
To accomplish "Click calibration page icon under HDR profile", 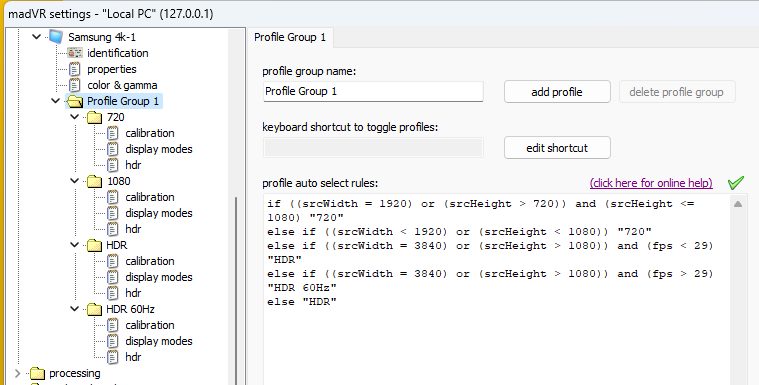I will click(x=112, y=261).
